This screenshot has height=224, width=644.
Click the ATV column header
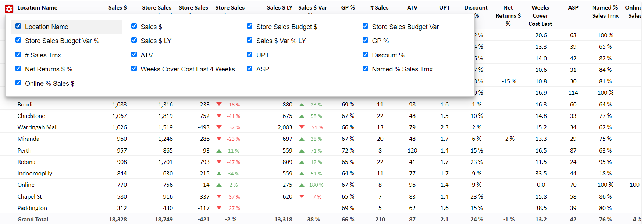tap(412, 7)
